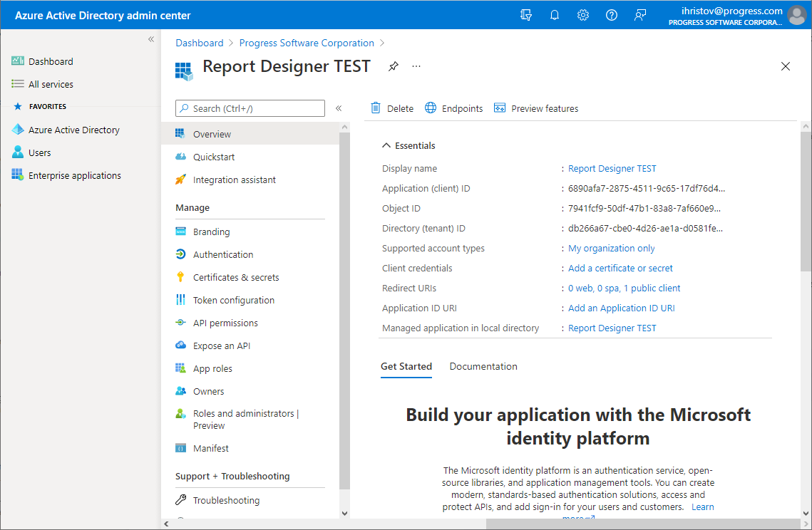This screenshot has width=812, height=530.
Task: Pin Report Designer TEST to dashboard
Action: (393, 66)
